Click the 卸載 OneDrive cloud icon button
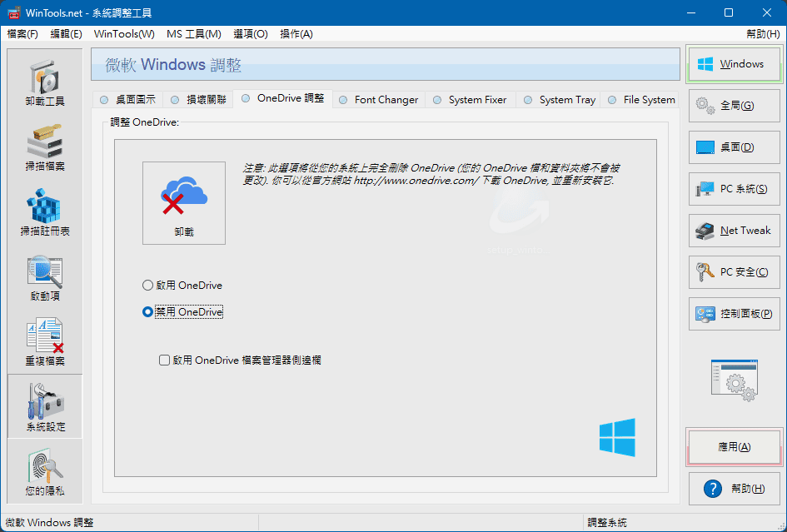 184,202
